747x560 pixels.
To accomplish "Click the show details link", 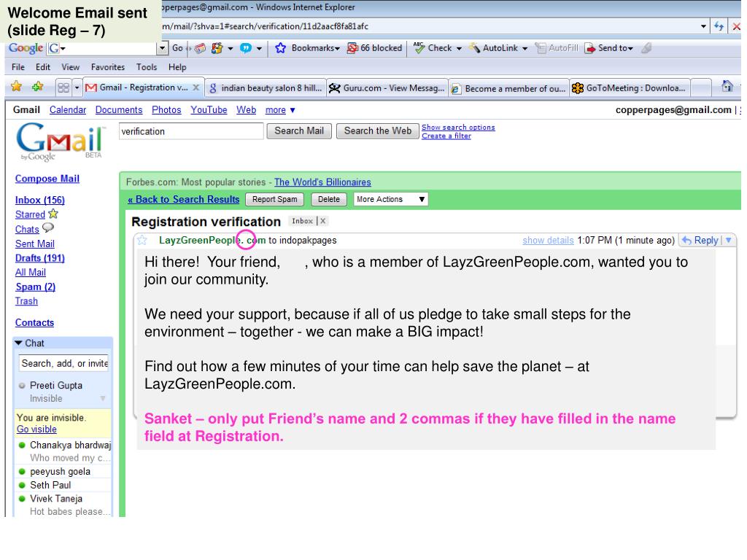I will (548, 241).
